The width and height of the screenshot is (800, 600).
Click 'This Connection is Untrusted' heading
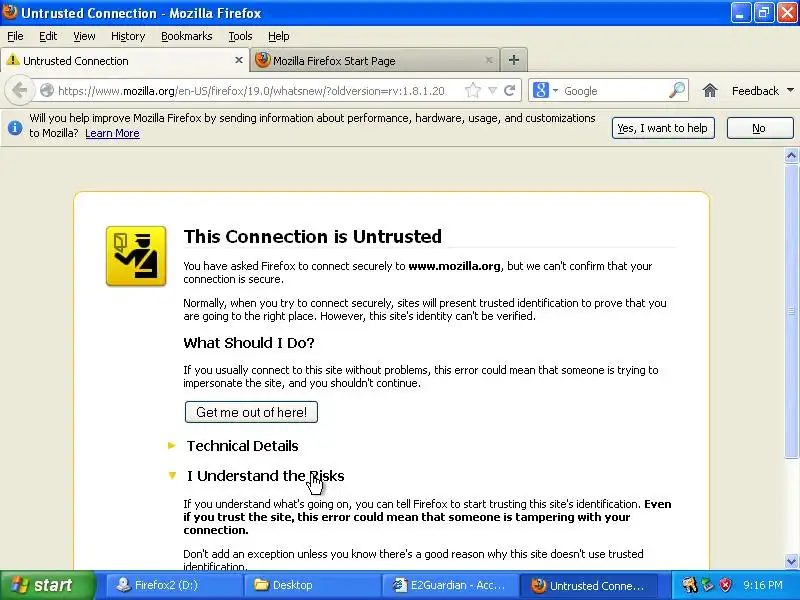click(x=313, y=237)
